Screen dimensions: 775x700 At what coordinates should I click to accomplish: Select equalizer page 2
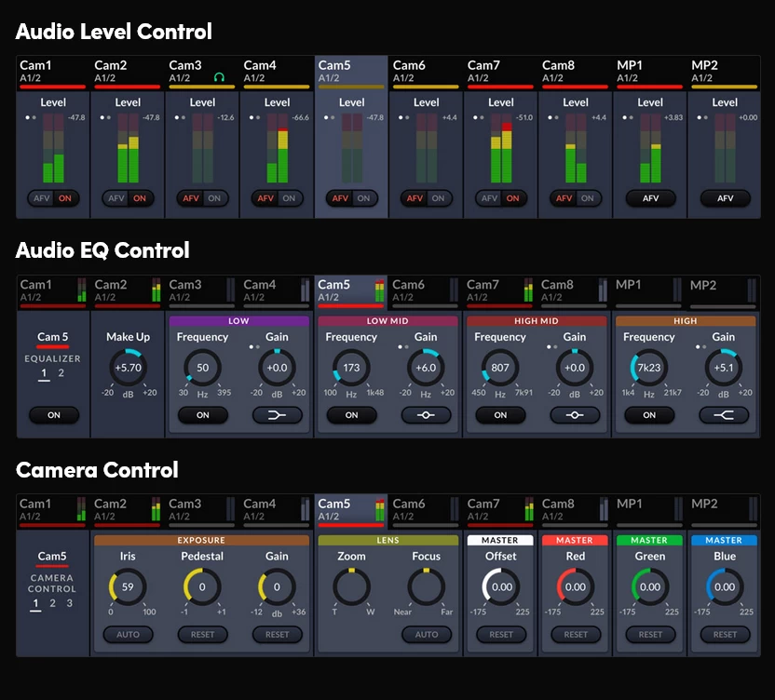pyautogui.click(x=61, y=373)
